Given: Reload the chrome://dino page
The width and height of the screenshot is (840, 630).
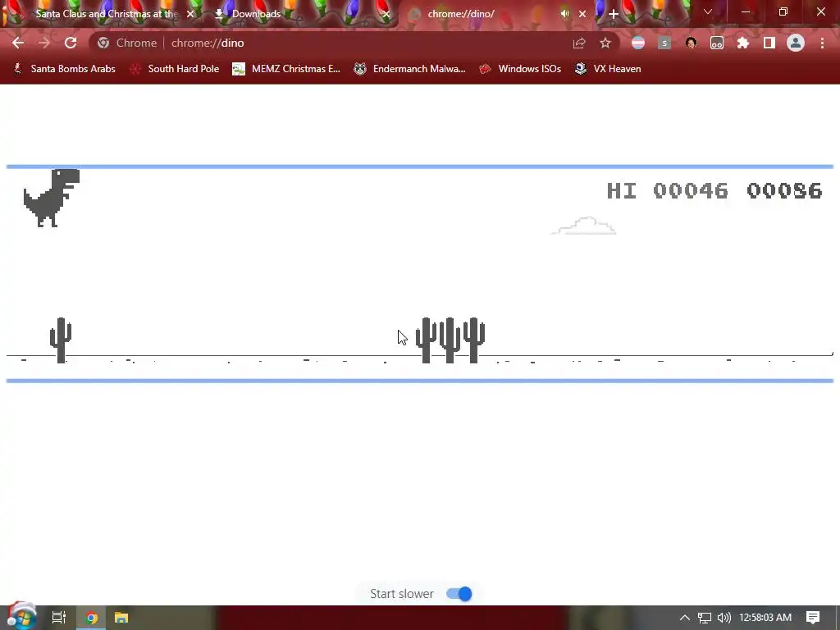Looking at the screenshot, I should pyautogui.click(x=71, y=43).
